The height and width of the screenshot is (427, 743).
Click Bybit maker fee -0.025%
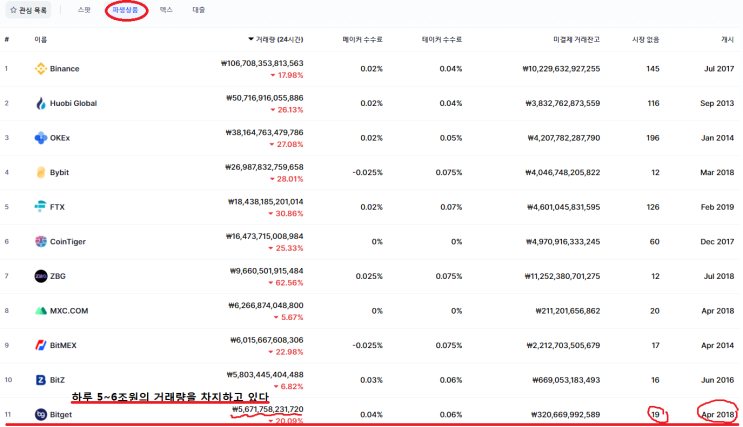(x=367, y=173)
